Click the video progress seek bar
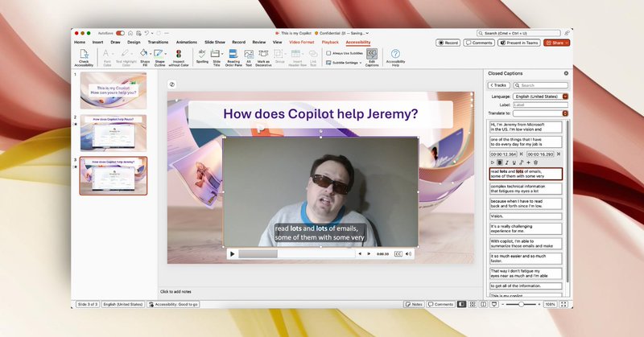This screenshot has width=644, height=337. (296, 254)
